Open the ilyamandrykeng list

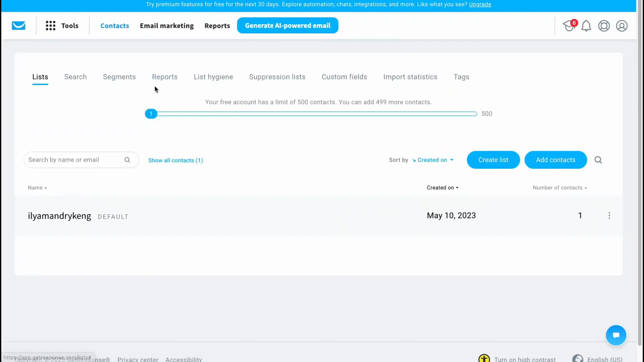coord(59,216)
